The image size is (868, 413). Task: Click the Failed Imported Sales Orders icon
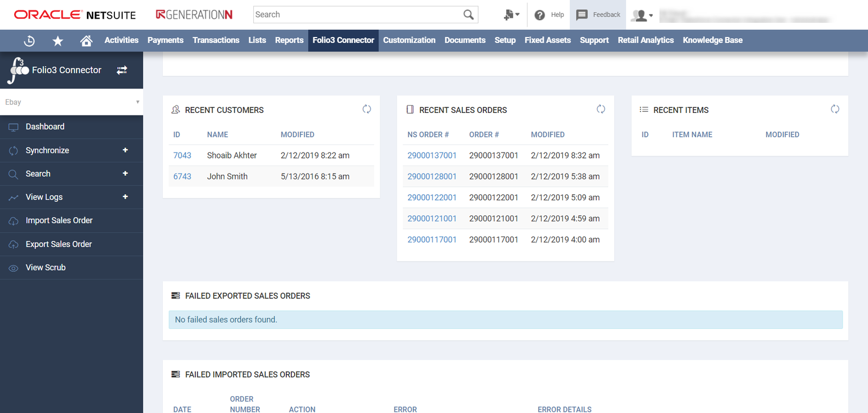(x=176, y=374)
